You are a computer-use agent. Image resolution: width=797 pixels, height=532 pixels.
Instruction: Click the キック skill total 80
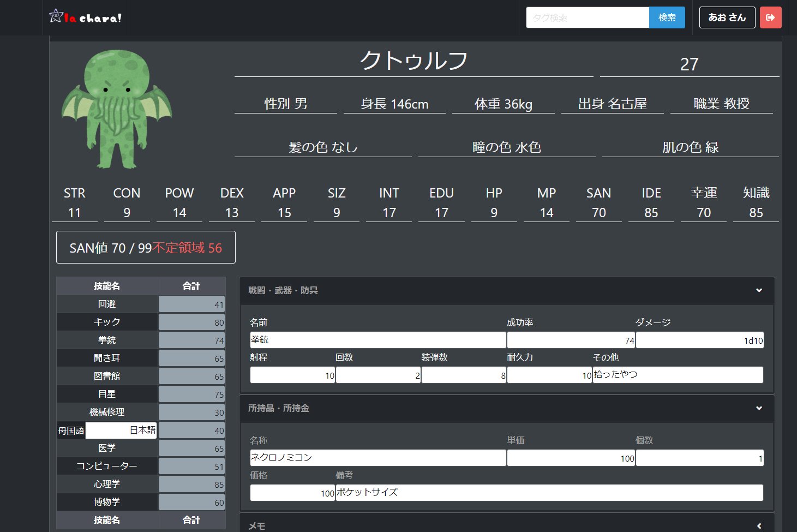tap(192, 322)
